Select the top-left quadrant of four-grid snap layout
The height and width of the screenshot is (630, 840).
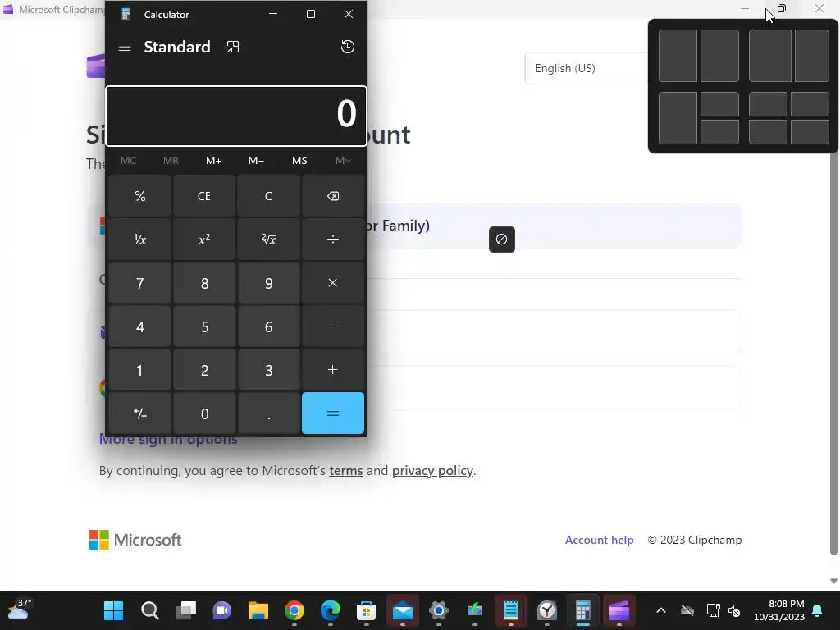(x=768, y=104)
